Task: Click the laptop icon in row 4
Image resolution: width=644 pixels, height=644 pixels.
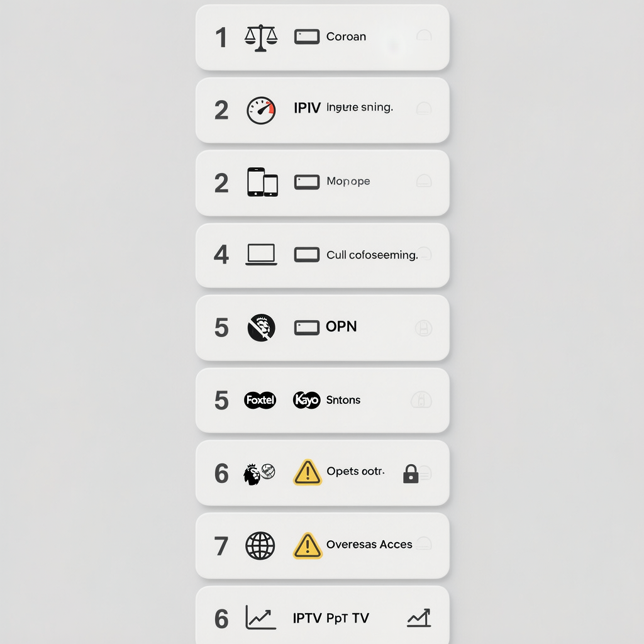Action: coord(261,255)
